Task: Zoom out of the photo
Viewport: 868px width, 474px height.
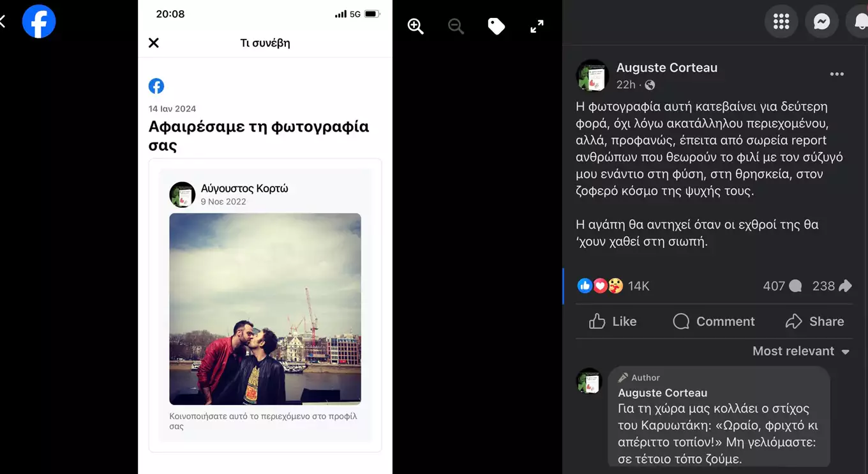Action: pyautogui.click(x=456, y=26)
